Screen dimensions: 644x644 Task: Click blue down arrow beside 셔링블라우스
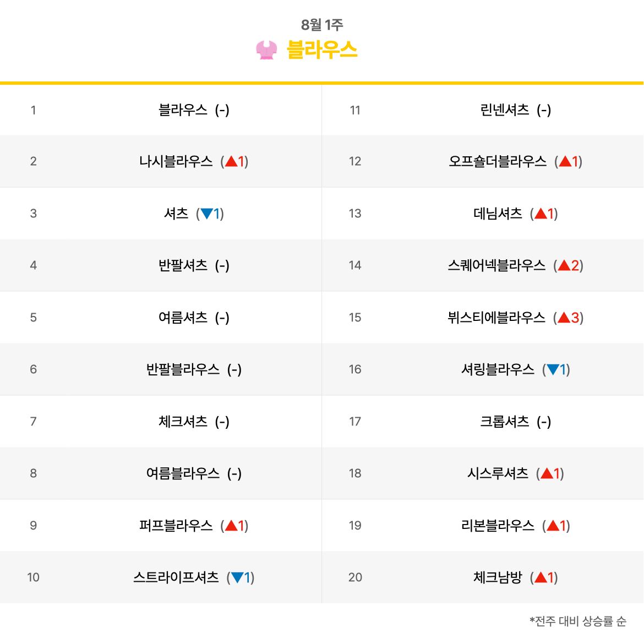553,370
